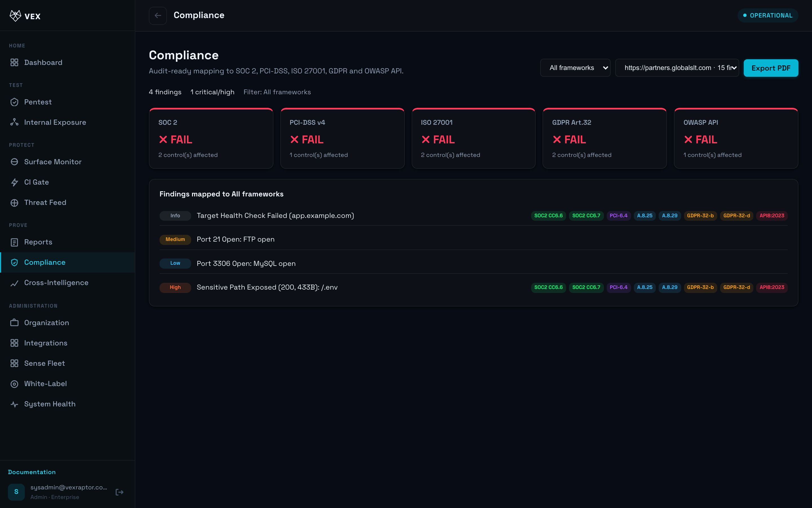
Task: Click 'Port 3306 Open: MySQL open' finding
Action: click(x=246, y=264)
